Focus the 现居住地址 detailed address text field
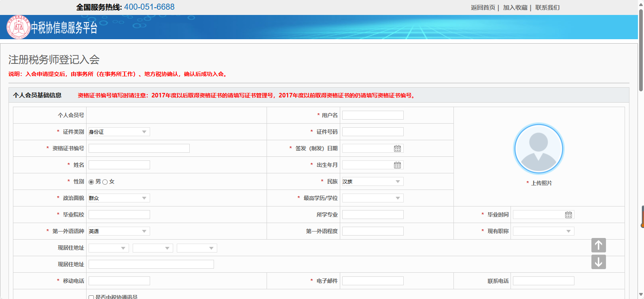Screen dimensions: 644x299 coord(151,264)
